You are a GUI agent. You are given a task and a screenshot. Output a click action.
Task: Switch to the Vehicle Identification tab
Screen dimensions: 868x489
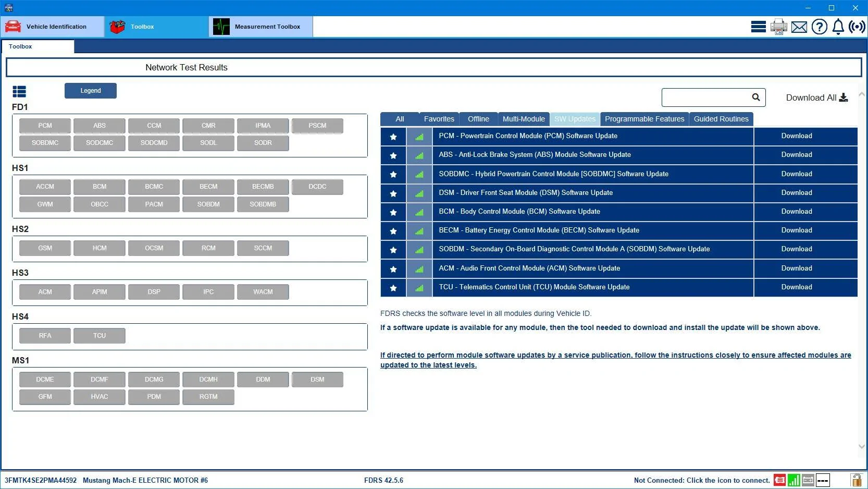coord(52,27)
